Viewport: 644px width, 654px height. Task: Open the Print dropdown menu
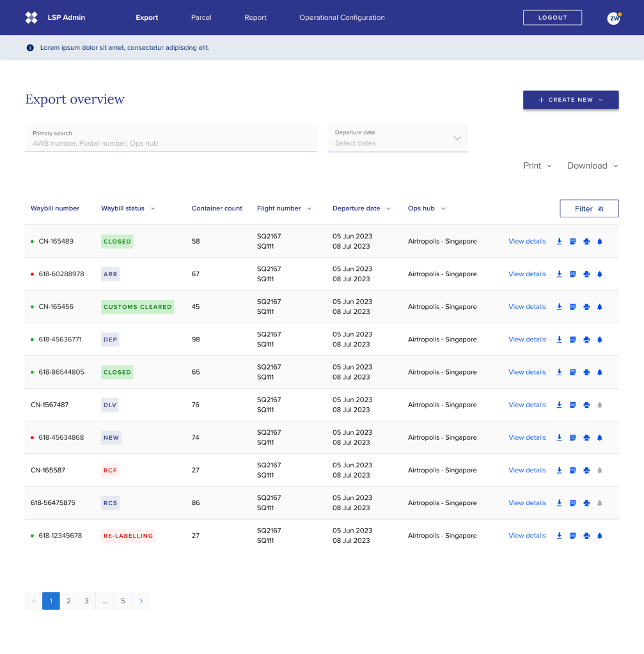[x=537, y=166]
